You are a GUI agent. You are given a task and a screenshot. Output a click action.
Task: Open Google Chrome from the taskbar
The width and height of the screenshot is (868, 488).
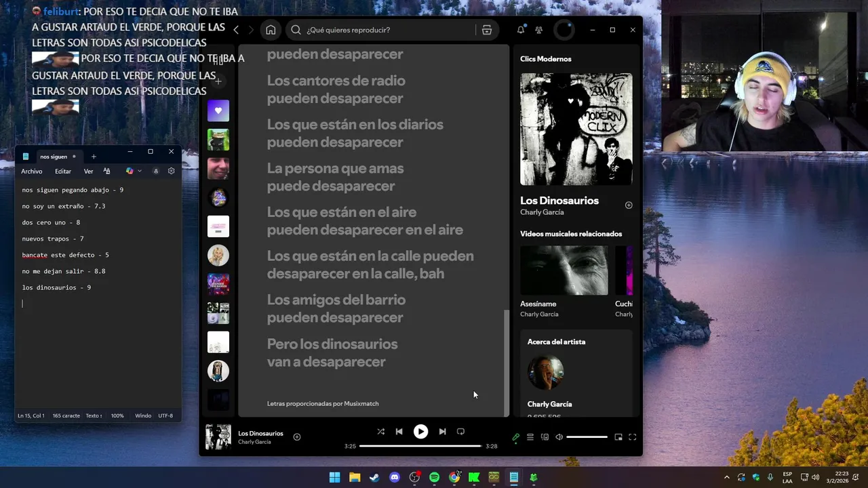click(454, 477)
